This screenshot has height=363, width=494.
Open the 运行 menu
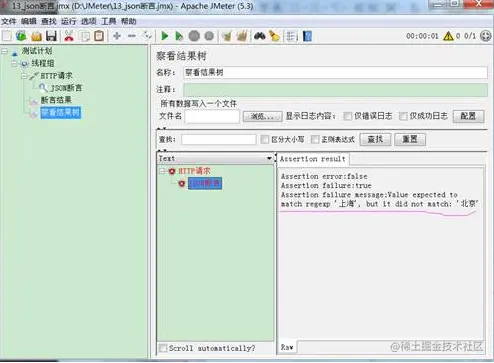69,21
